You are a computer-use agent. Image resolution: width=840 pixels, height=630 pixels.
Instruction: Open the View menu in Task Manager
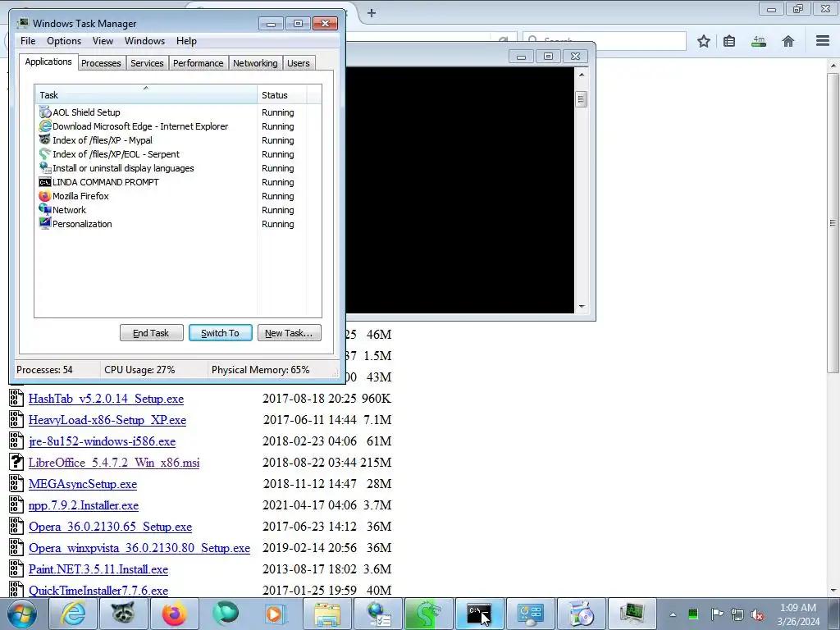pos(103,41)
